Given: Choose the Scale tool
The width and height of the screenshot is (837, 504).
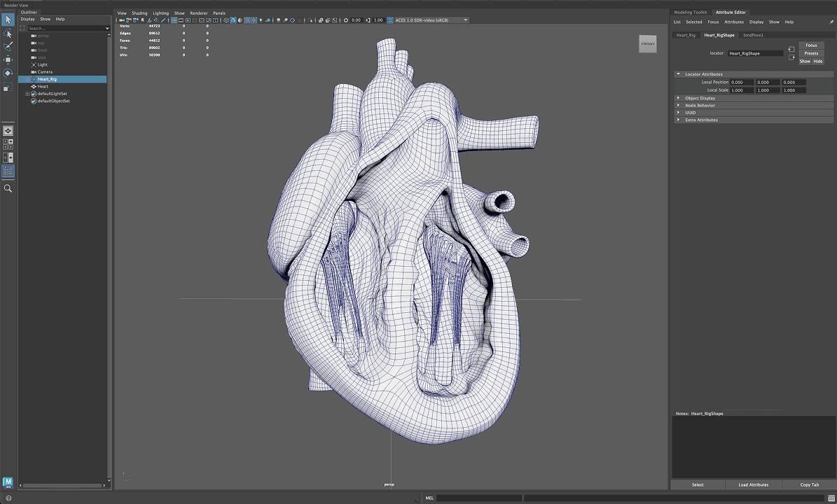Looking at the screenshot, I should click(8, 87).
